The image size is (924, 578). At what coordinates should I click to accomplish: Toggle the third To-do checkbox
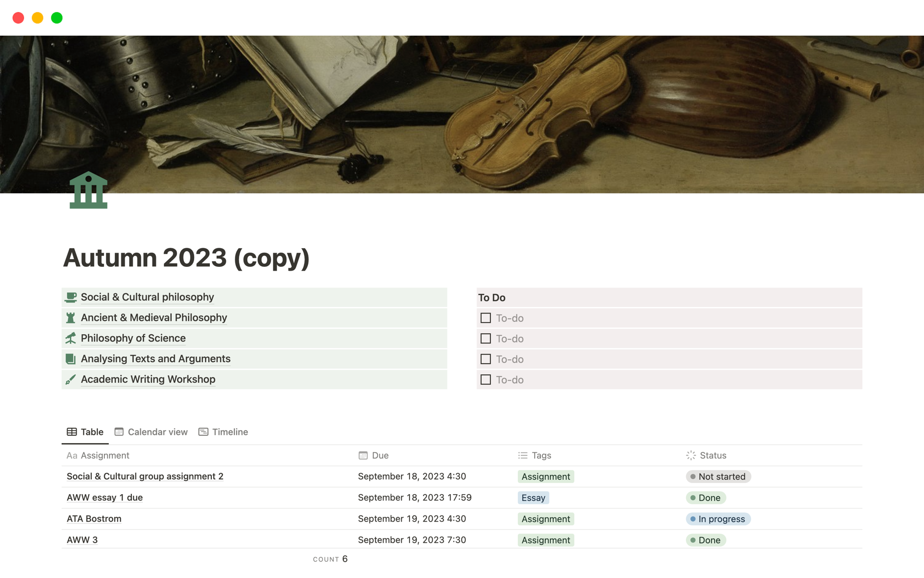click(x=485, y=360)
